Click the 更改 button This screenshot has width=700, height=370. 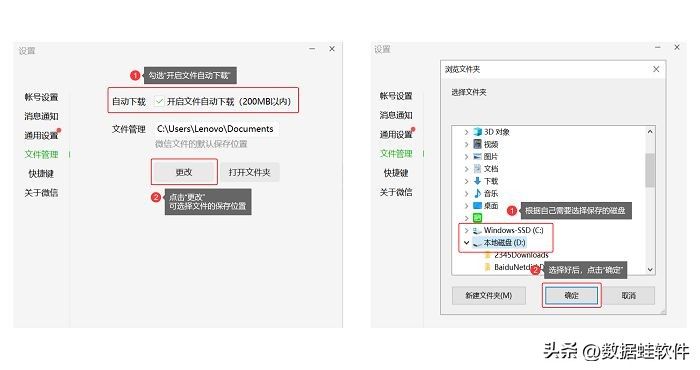point(184,172)
